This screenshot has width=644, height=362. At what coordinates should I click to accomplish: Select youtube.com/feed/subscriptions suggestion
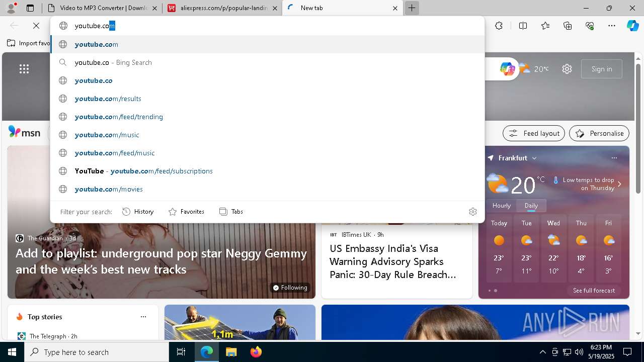(267, 171)
